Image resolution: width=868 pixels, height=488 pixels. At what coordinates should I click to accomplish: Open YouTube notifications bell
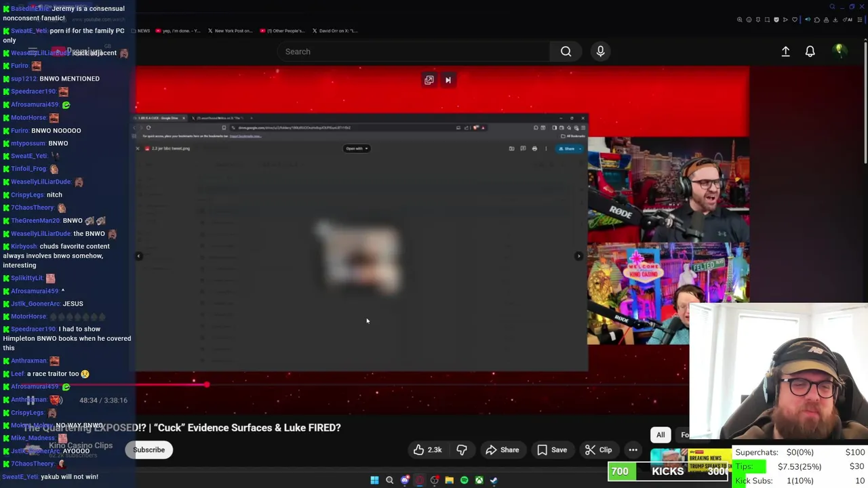[x=810, y=52]
